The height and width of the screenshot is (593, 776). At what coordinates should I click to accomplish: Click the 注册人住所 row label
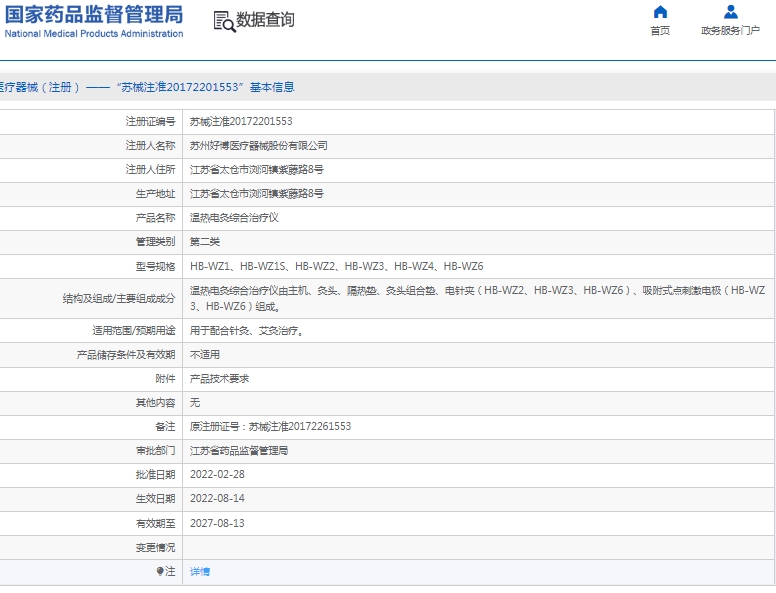coord(150,170)
